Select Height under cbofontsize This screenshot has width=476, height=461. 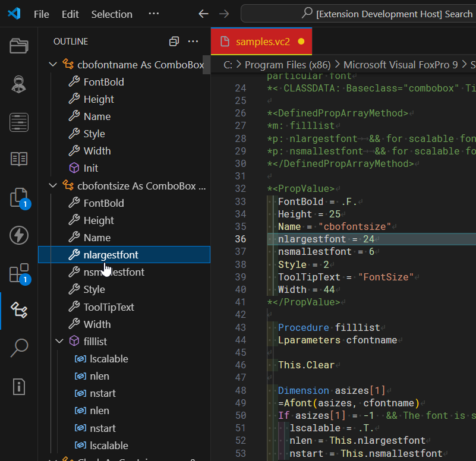pos(124,220)
